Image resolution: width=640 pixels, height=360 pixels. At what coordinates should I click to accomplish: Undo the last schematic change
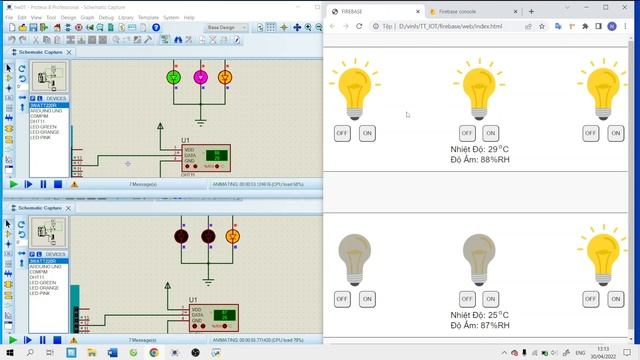point(12,40)
